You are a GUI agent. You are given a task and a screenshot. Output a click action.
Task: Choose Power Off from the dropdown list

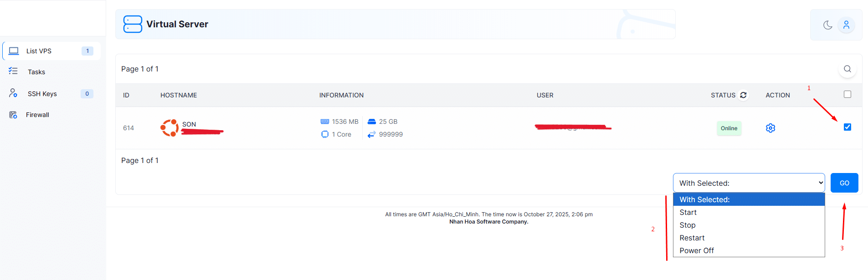click(696, 250)
